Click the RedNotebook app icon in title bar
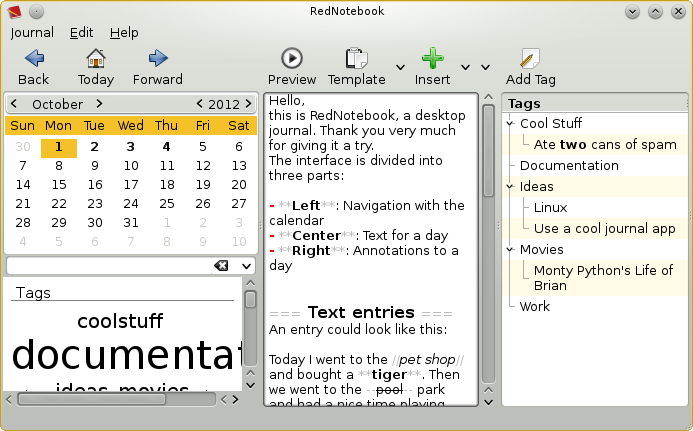The width and height of the screenshot is (693, 431). click(x=15, y=11)
